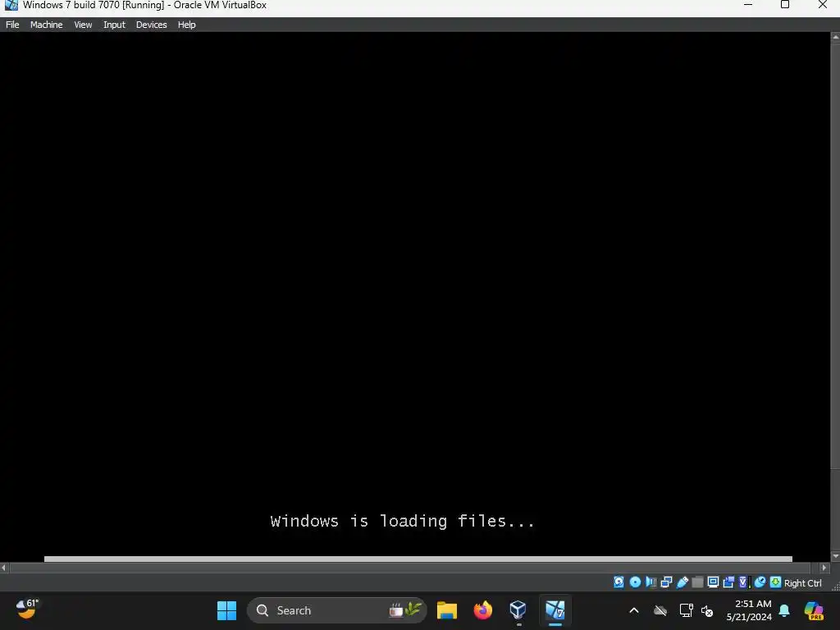The image size is (840, 630).
Task: Open Firefox from the taskbar
Action: click(x=482, y=610)
